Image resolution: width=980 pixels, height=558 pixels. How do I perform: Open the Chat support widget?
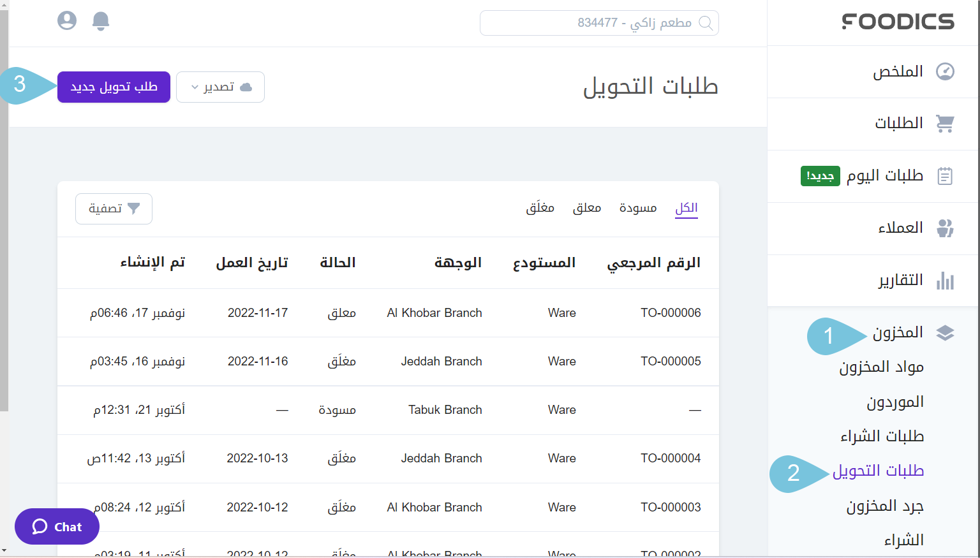coord(57,526)
